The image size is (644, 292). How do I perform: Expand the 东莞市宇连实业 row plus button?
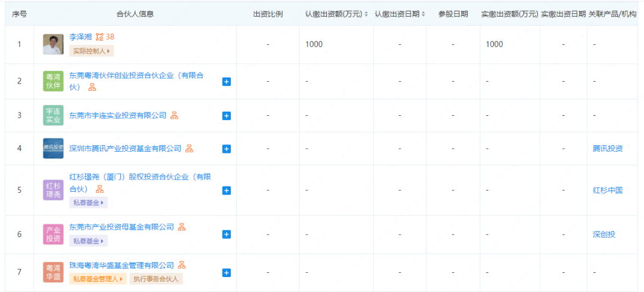click(x=227, y=115)
